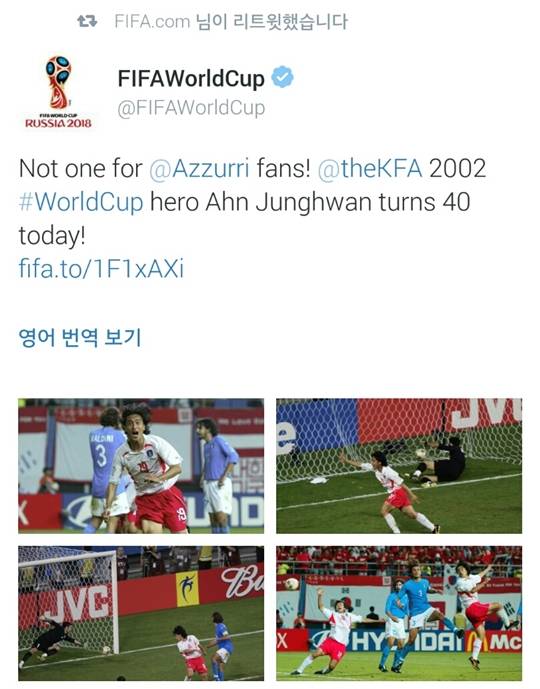Viewport: 540px width, 689px height.
Task: Click the tweet body text
Action: click(253, 202)
